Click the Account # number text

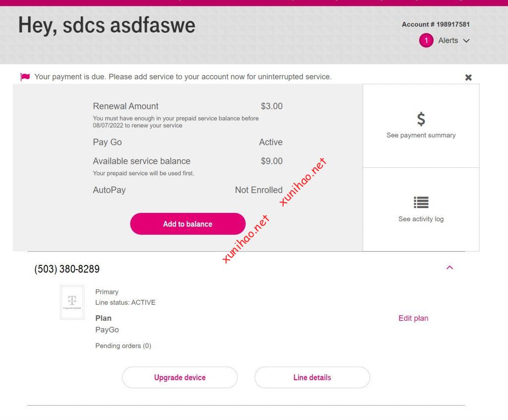(x=436, y=24)
